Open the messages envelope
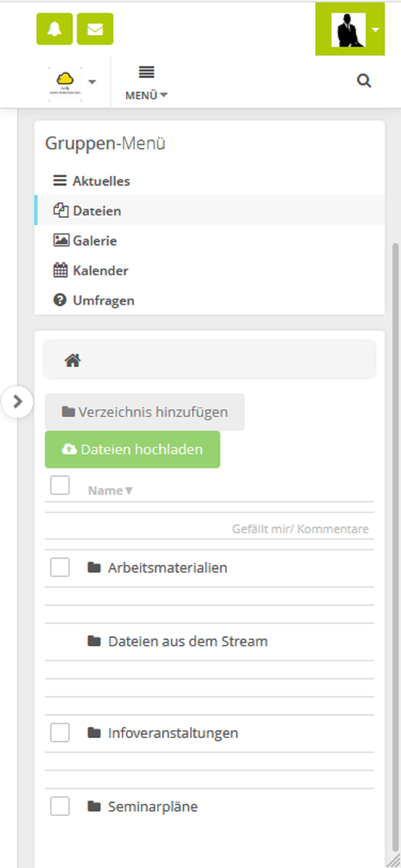Viewport: 401px width, 868px height. [95, 29]
